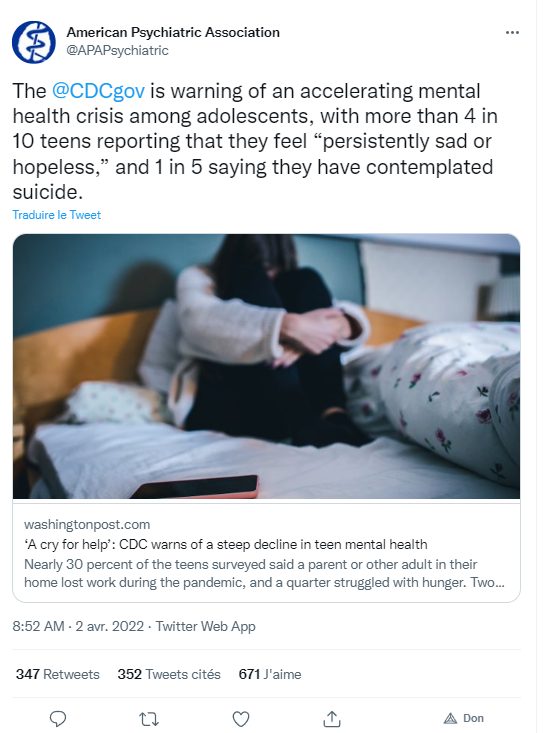The width and height of the screenshot is (553, 733).
Task: Click the article description preview text
Action: (264, 574)
